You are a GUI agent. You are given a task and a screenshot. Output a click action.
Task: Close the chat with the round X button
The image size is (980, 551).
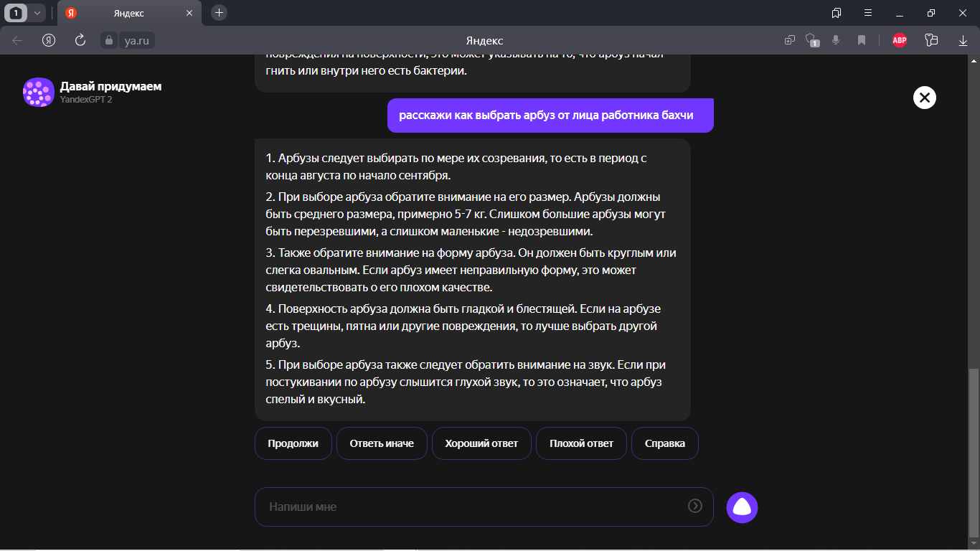pyautogui.click(x=925, y=98)
